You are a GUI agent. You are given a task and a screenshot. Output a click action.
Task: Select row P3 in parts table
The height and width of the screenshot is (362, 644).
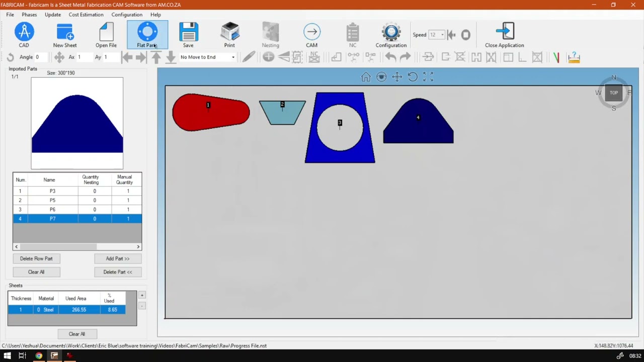point(77,191)
